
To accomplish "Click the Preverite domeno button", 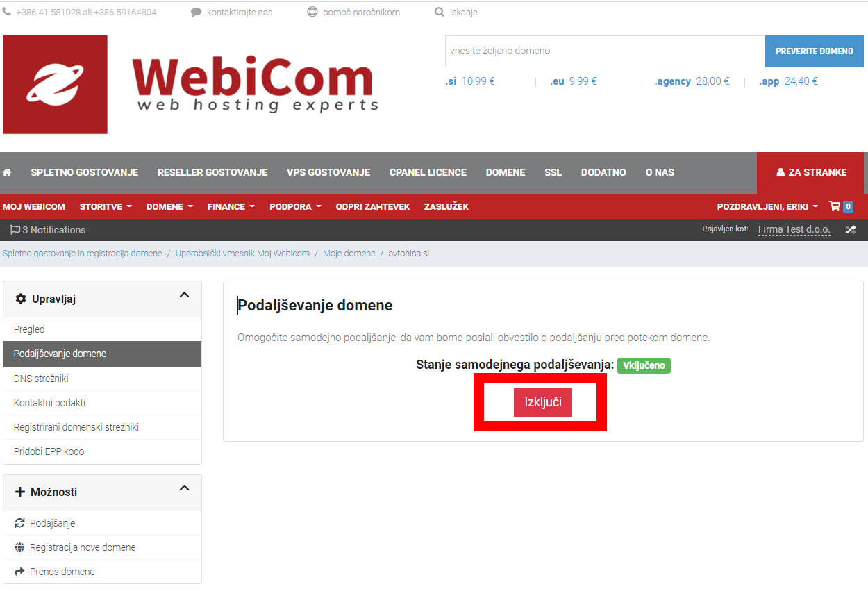I will (x=815, y=51).
